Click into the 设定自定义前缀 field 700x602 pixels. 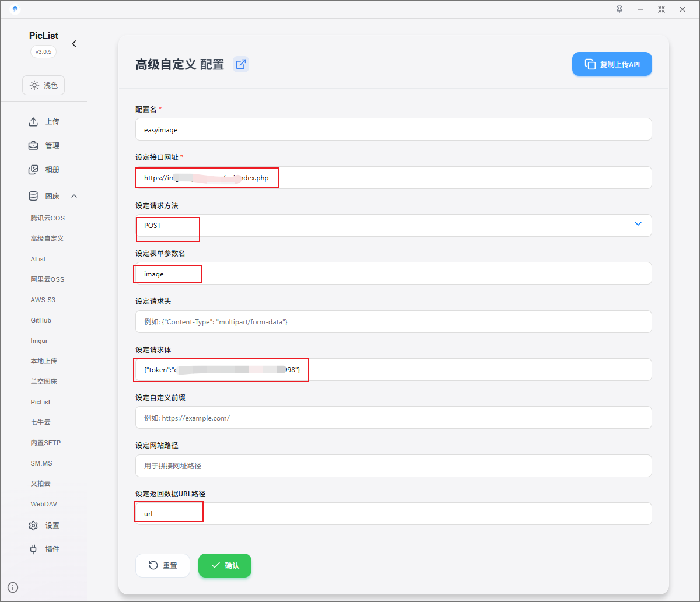[x=393, y=418]
